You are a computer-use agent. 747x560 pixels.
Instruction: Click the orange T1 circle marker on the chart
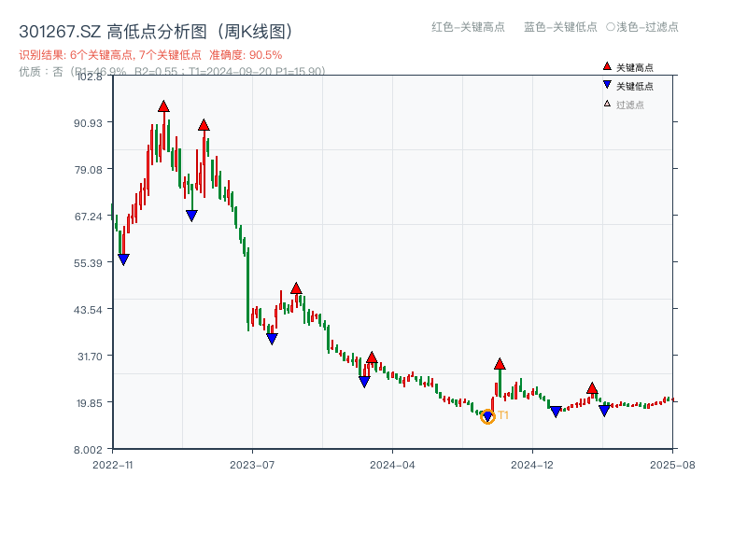coord(486,417)
